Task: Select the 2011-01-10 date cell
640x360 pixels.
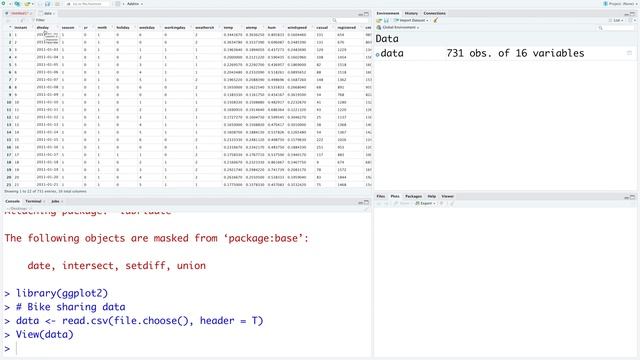Action: [47, 102]
